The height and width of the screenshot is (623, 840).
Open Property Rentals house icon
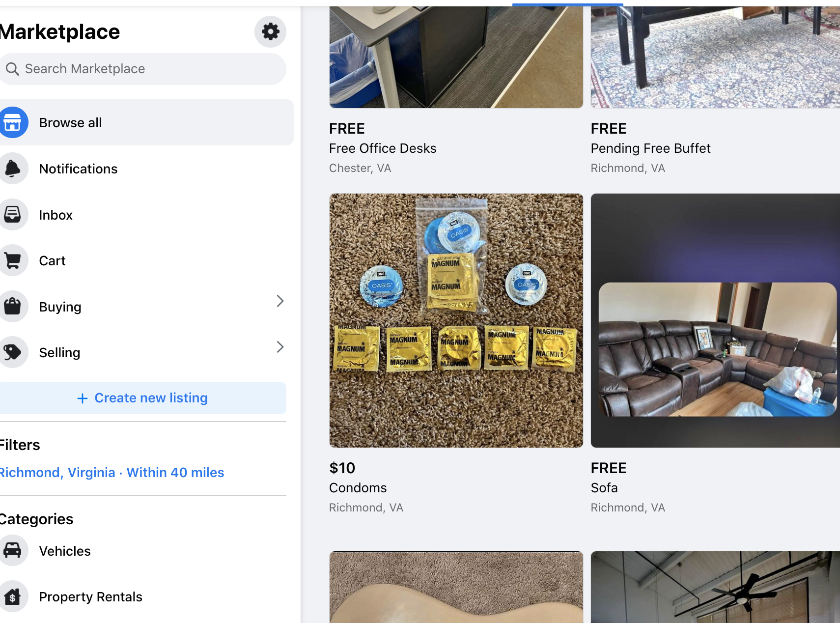pos(12,596)
